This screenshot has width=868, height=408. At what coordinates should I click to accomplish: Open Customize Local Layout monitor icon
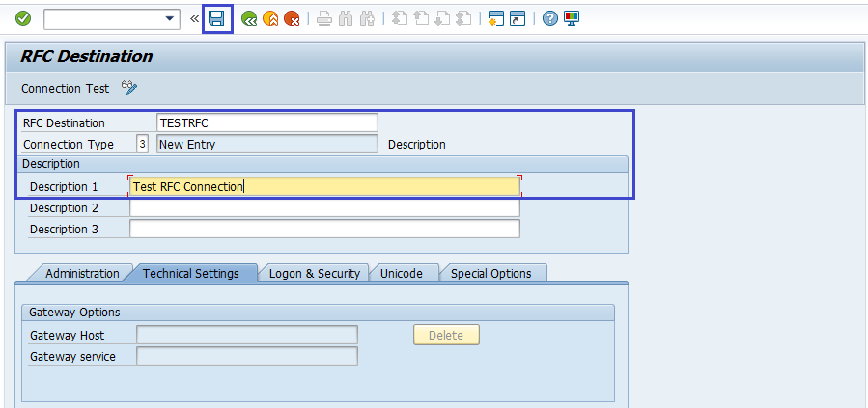point(572,18)
